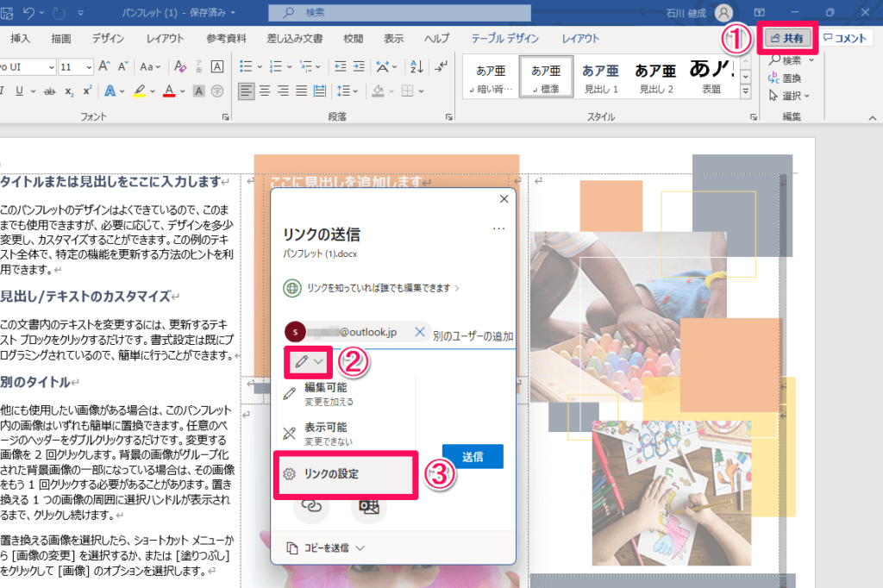This screenshot has width=883, height=588.
Task: Open the テーブル デザイン ribbon tab
Action: tap(504, 38)
